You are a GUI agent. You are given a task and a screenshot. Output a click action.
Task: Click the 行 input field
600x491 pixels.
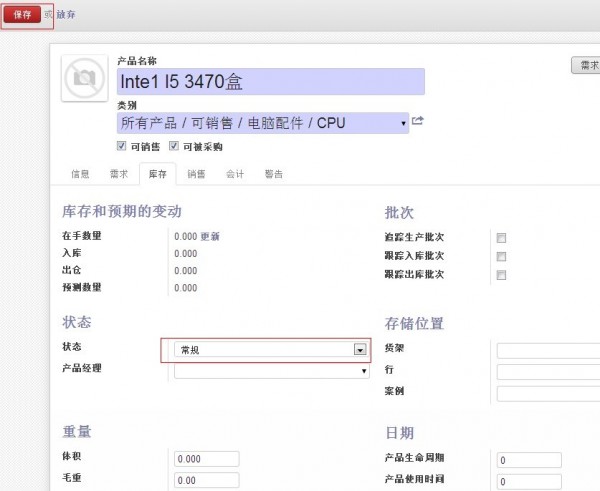point(548,372)
